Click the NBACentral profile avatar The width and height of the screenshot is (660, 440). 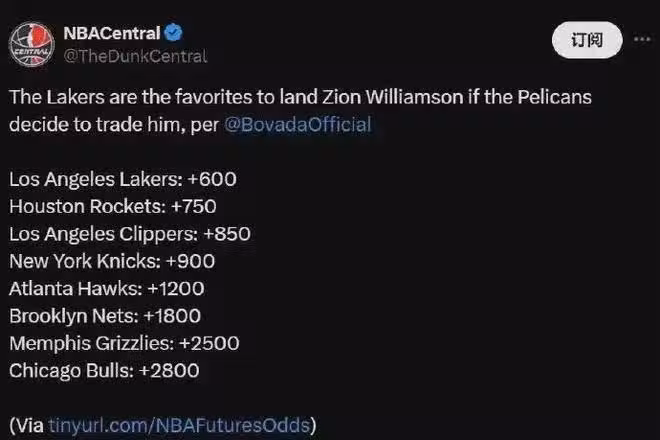click(x=33, y=43)
